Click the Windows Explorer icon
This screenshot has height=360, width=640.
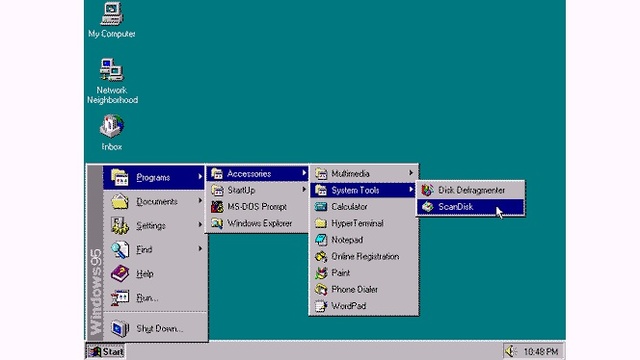(217, 223)
